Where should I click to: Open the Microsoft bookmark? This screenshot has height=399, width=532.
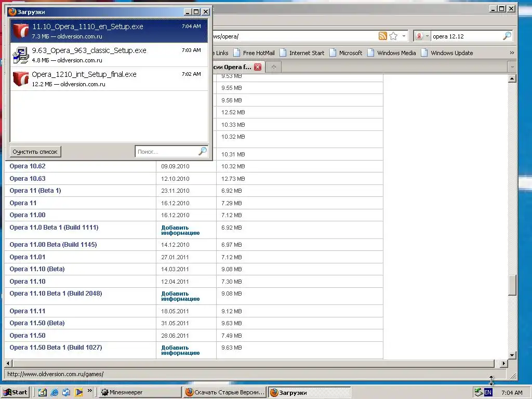coord(345,53)
